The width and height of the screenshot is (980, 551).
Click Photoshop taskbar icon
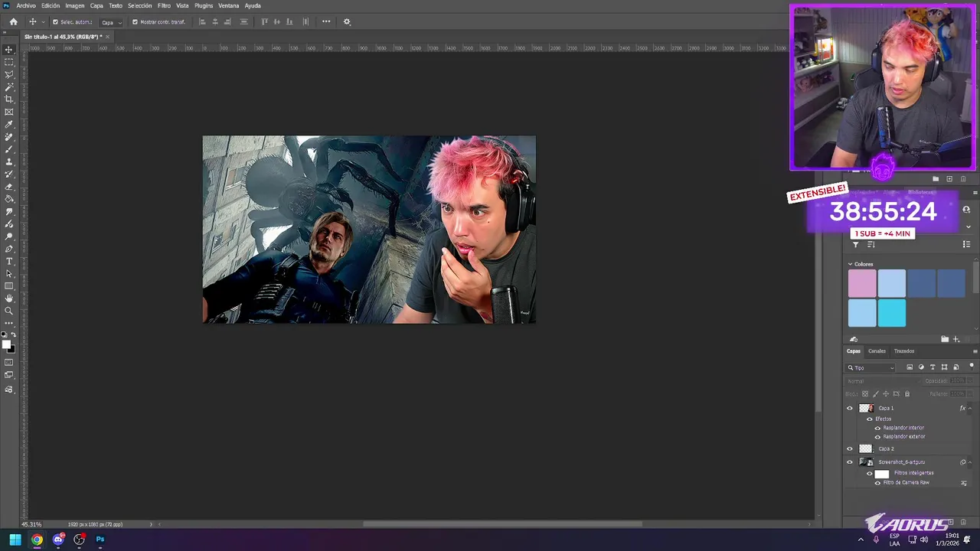click(100, 540)
